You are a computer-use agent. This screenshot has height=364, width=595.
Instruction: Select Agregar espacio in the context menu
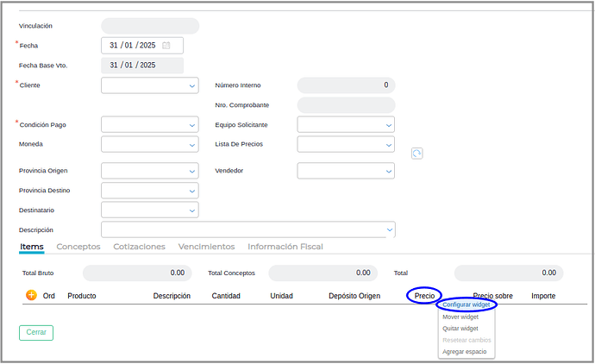[464, 352]
